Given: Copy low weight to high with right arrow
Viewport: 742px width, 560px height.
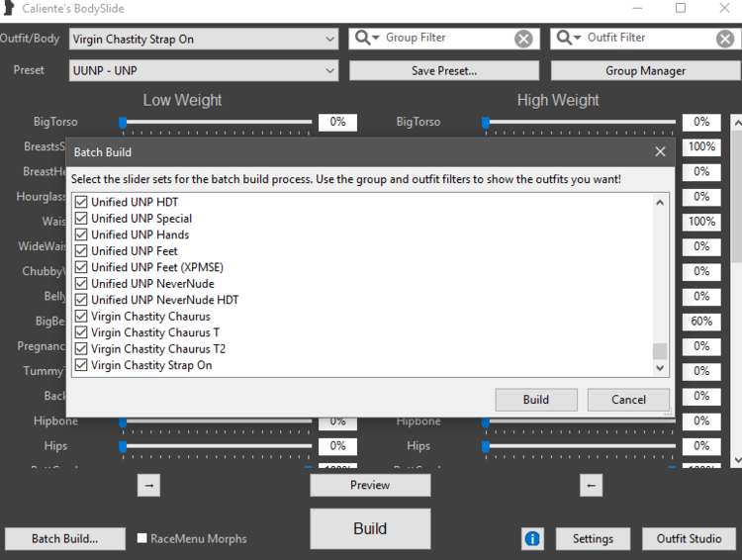Looking at the screenshot, I should point(148,485).
